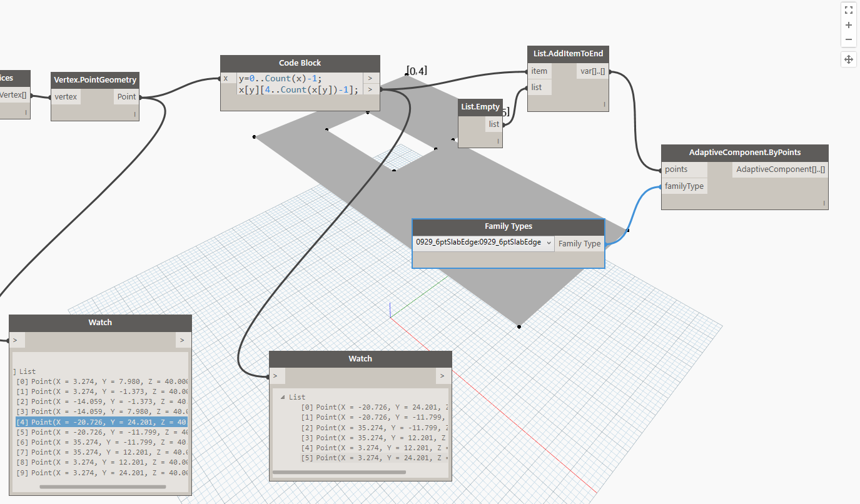This screenshot has height=504, width=860.
Task: Click the Fit to View icon
Action: (848, 9)
